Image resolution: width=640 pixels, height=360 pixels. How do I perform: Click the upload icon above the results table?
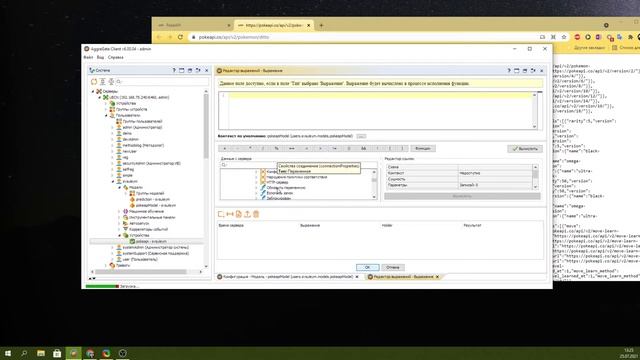pyautogui.click(x=247, y=214)
